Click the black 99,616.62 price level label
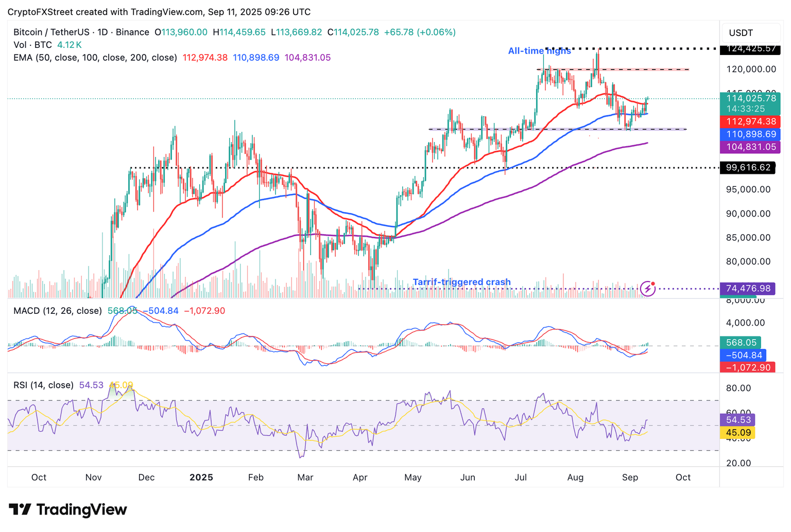This screenshot has height=532, width=791. click(x=748, y=168)
